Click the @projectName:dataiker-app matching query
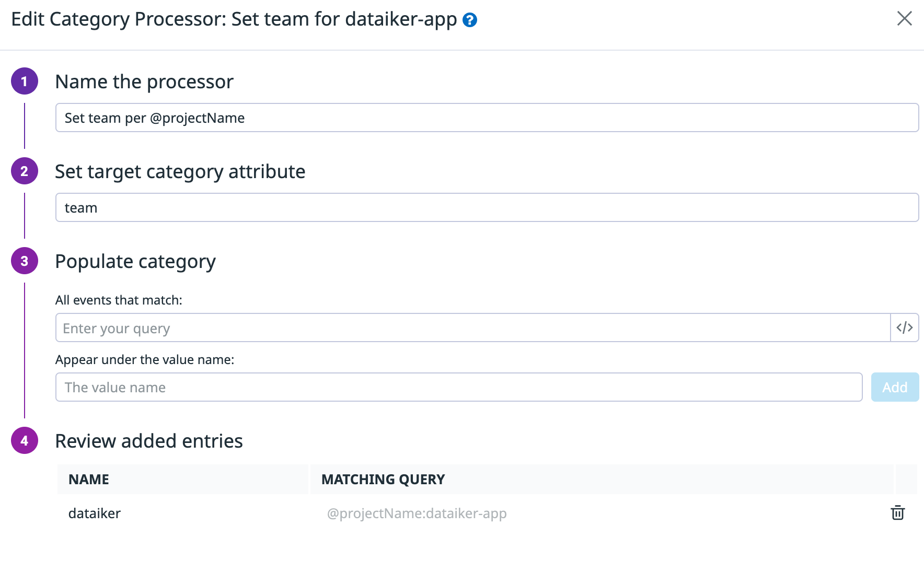This screenshot has width=924, height=561. point(417,513)
